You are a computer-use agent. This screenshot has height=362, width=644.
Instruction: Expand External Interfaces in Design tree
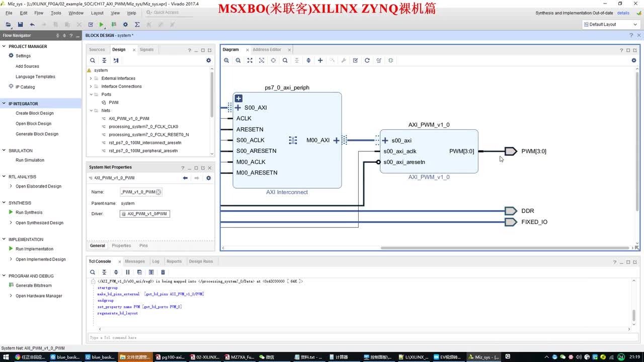(91, 78)
